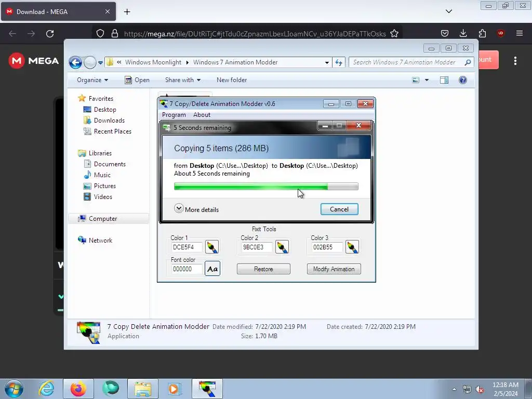The image size is (532, 399).
Task: Open the Organize dropdown in Explorer
Action: coord(92,80)
